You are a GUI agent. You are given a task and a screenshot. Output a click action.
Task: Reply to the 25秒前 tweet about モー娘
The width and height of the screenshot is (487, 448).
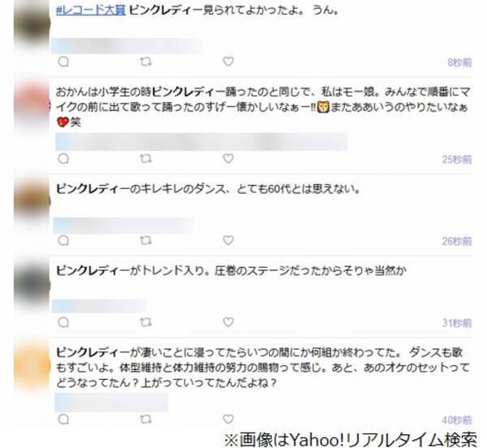[63, 158]
